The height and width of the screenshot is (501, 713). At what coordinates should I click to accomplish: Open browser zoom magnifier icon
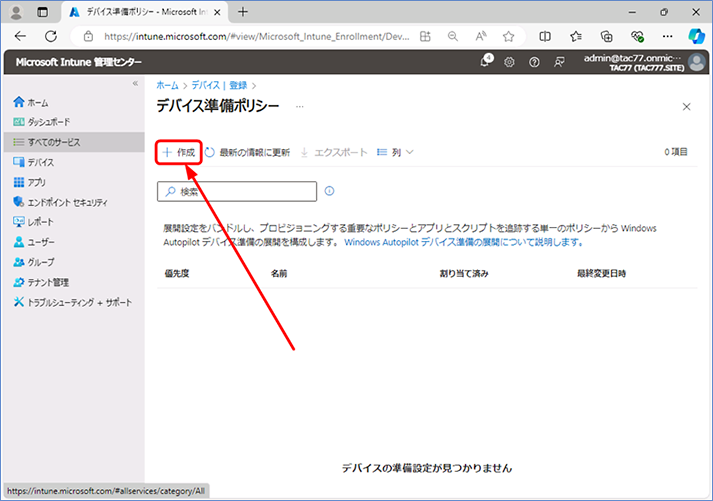point(452,36)
